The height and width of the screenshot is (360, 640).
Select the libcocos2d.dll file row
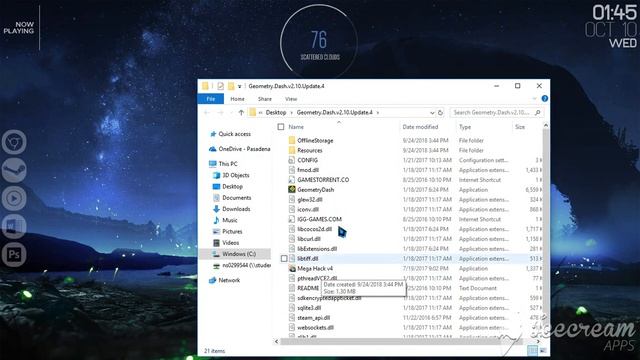(410, 229)
